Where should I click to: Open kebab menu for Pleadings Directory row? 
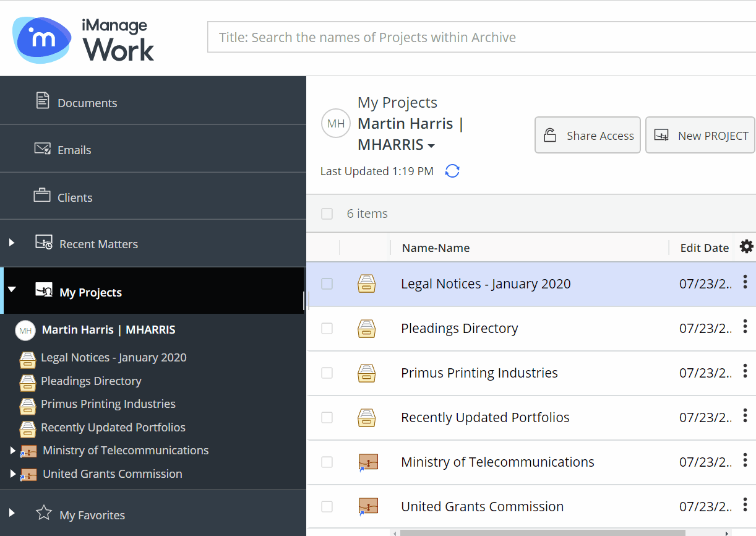[x=745, y=327]
